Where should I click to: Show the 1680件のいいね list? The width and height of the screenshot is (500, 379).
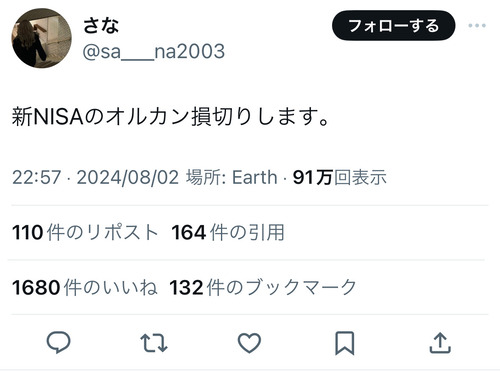pos(85,287)
